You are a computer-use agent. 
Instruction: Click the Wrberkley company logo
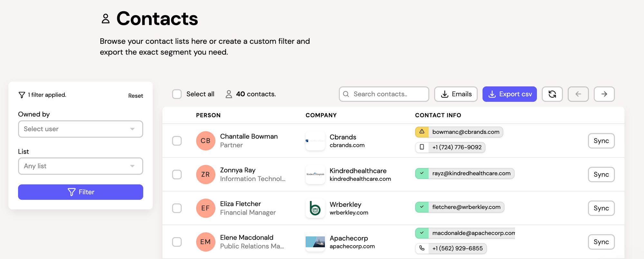315,208
